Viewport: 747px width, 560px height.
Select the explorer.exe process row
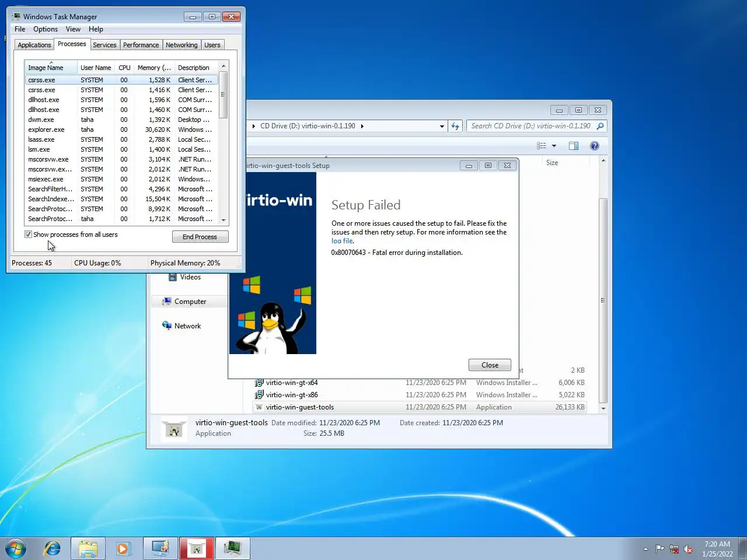point(121,129)
